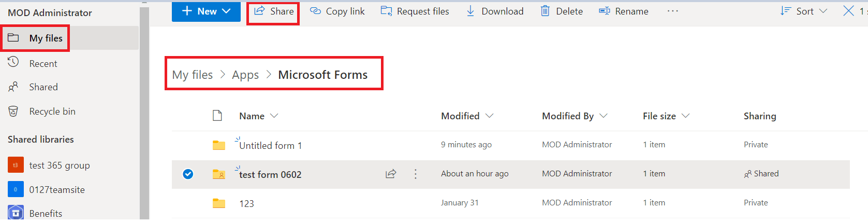Open Recent in the left navigation
Image resolution: width=868 pixels, height=222 pixels.
43,63
